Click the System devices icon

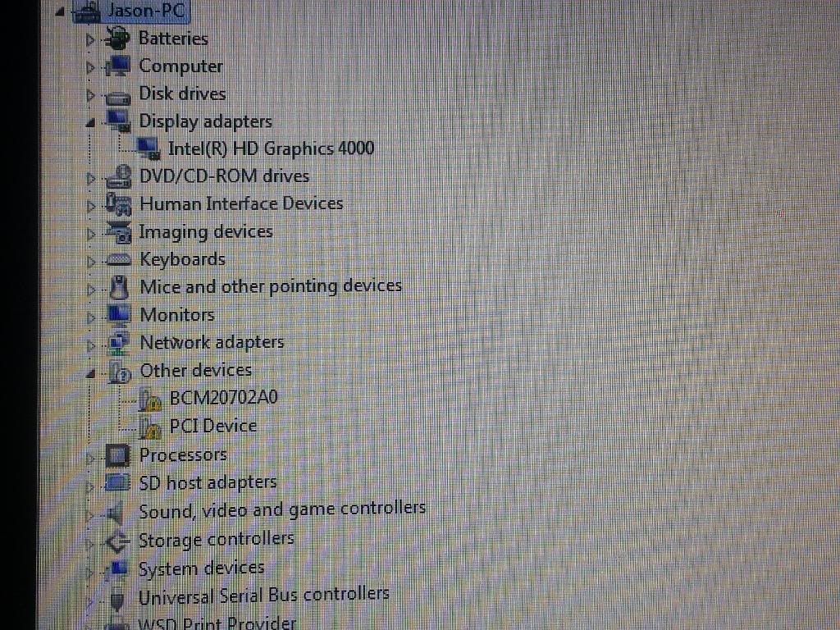[x=116, y=569]
